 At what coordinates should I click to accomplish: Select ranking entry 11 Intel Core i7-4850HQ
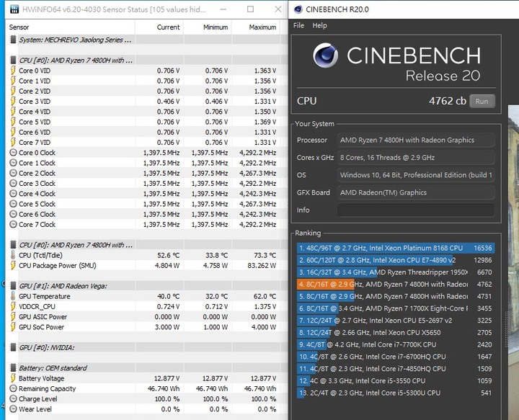[x=396, y=369]
